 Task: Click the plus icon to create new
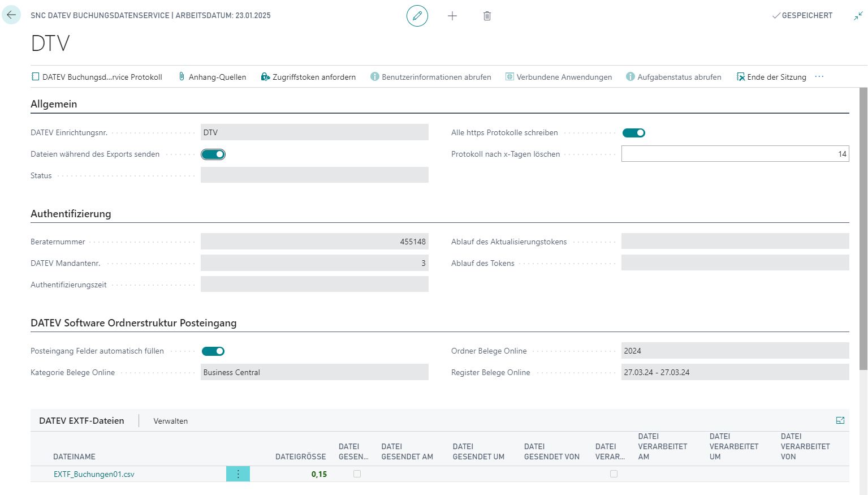click(452, 16)
